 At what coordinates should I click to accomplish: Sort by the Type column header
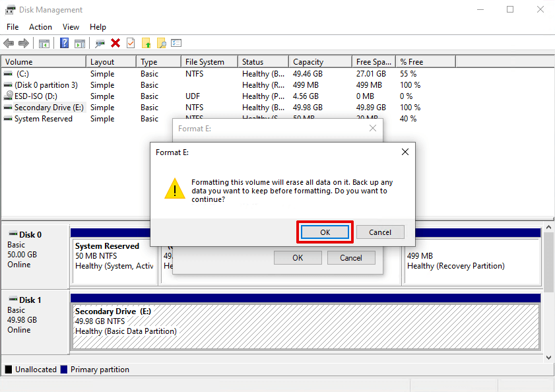158,61
